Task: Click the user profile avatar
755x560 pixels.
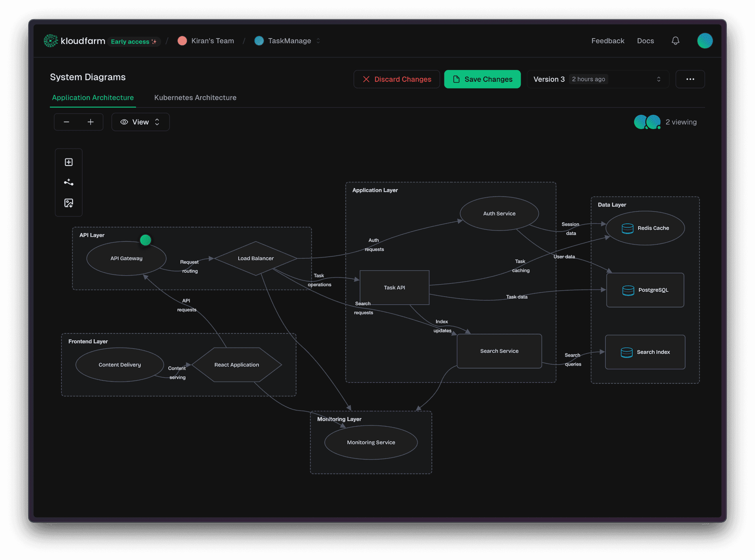Action: pos(705,41)
